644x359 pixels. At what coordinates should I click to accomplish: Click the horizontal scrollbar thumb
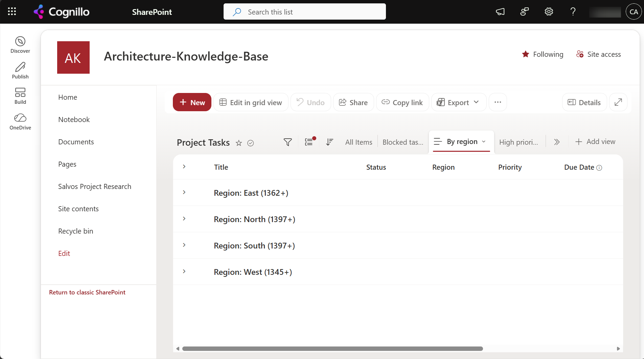coord(332,349)
